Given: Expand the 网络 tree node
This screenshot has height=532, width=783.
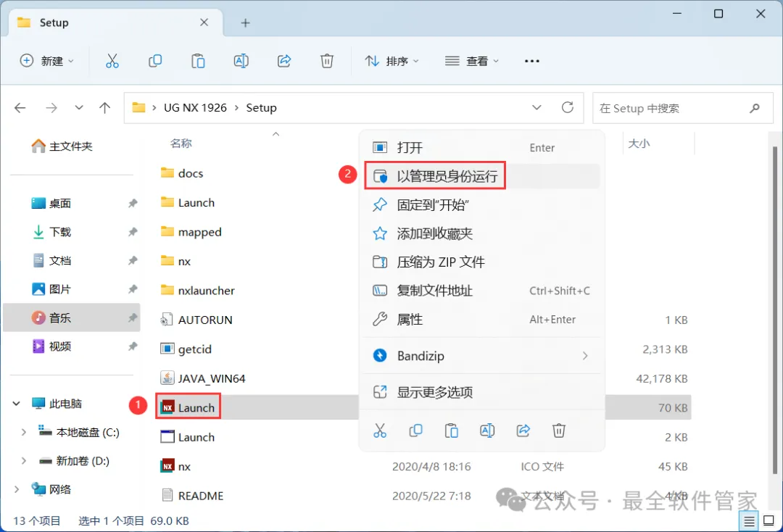Looking at the screenshot, I should point(17,489).
